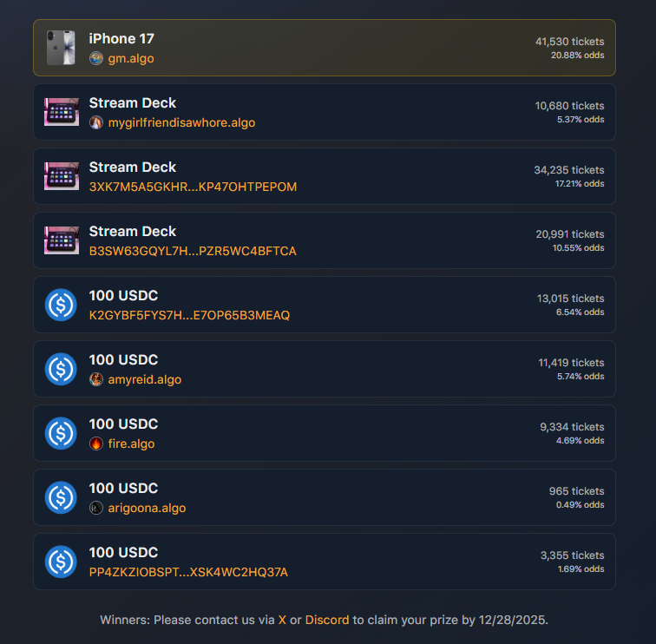
Task: Click the 3,355 tickets count
Action: pos(573,555)
